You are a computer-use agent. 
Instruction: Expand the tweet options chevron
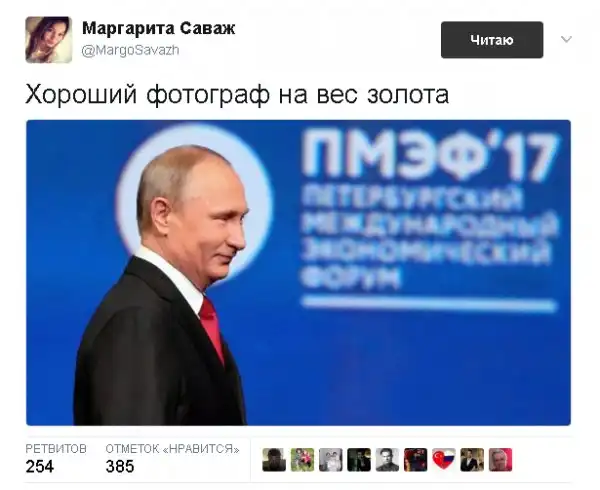pyautogui.click(x=566, y=39)
